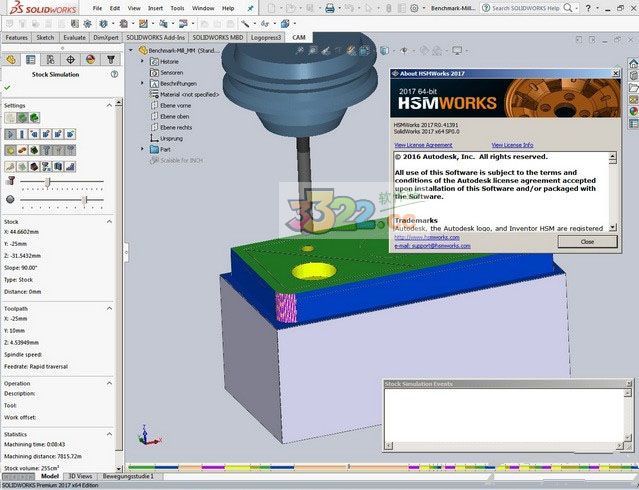Open the www.hsmworks.com link
Screen dimensions: 639x490
pos(427,237)
